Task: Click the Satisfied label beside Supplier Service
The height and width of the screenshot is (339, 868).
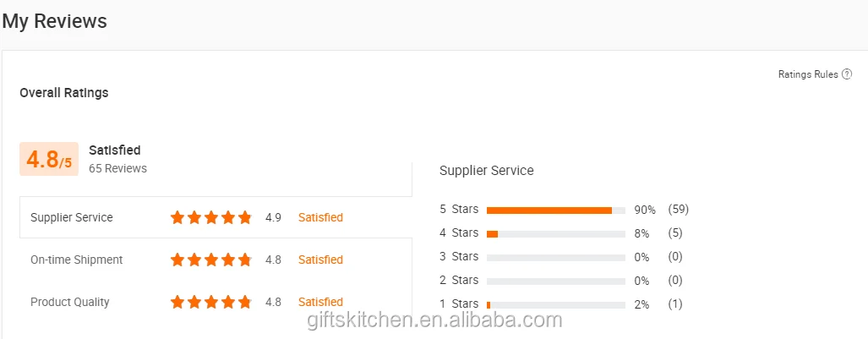Action: pos(320,217)
